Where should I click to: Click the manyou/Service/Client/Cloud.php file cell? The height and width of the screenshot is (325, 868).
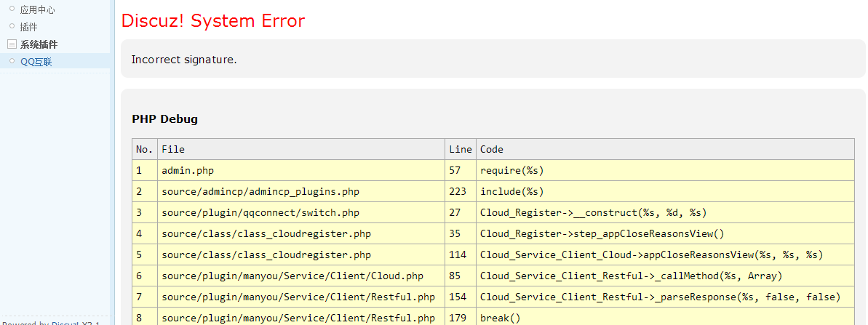click(x=292, y=276)
